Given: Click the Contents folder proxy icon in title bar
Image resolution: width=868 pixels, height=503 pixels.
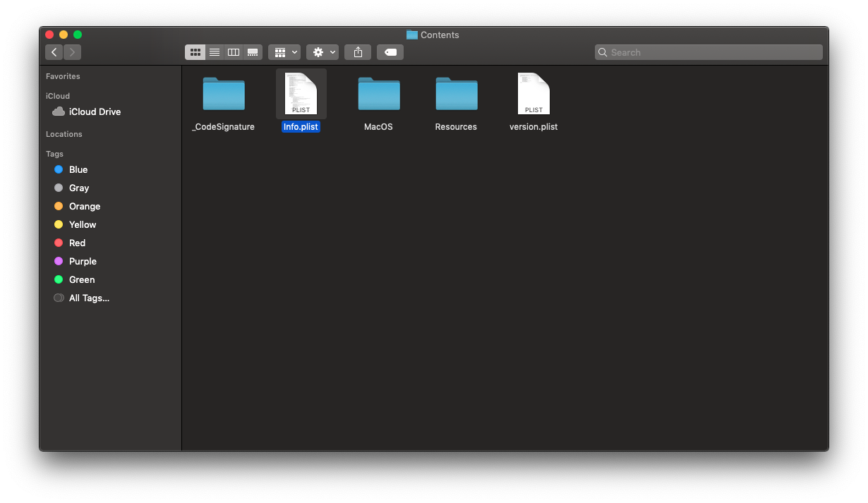Looking at the screenshot, I should pos(412,35).
